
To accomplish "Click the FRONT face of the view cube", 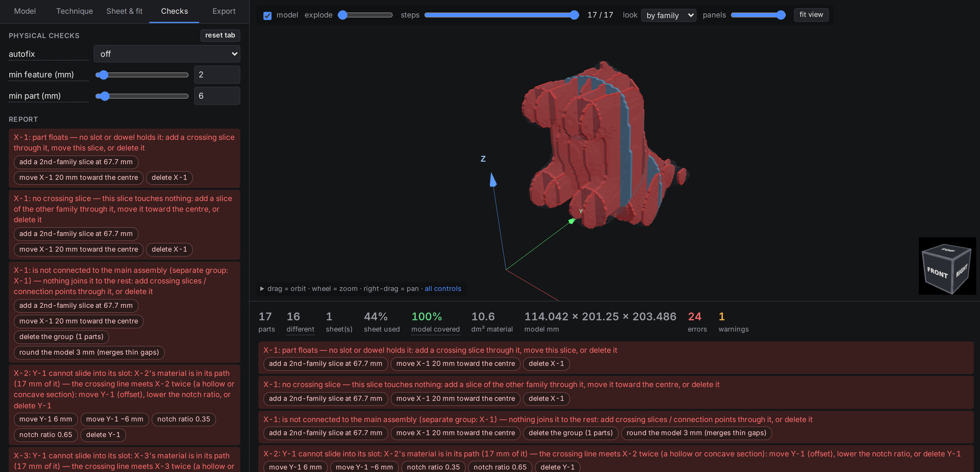I will pyautogui.click(x=936, y=273).
